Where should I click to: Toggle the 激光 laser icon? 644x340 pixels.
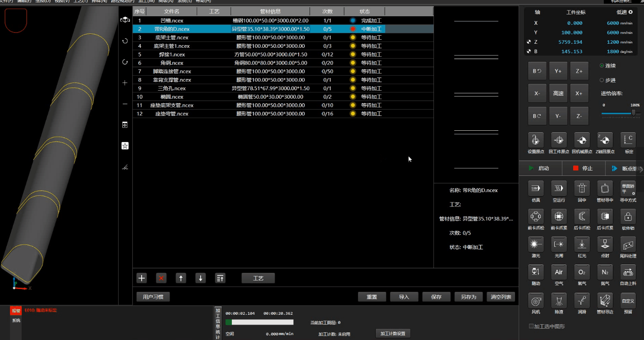536,244
